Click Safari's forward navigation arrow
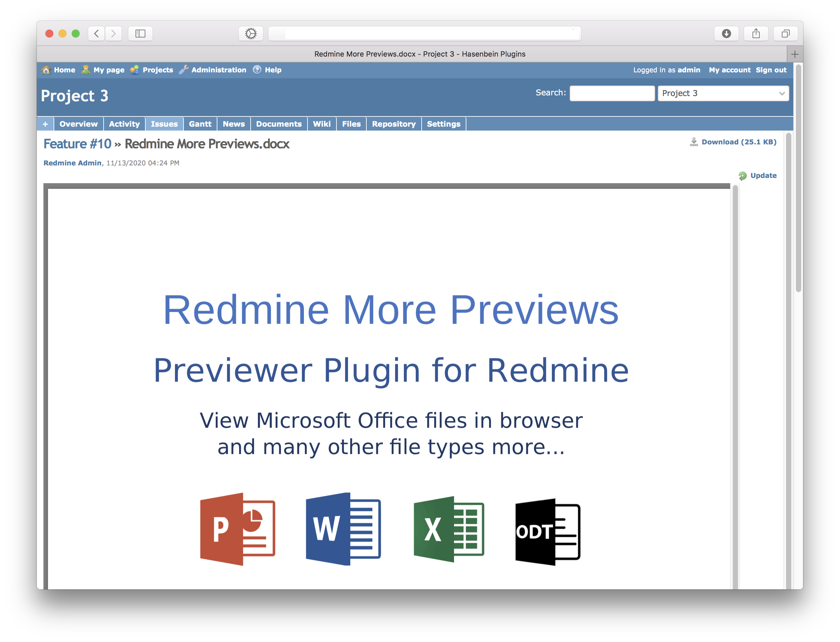The image size is (840, 642). [x=113, y=34]
